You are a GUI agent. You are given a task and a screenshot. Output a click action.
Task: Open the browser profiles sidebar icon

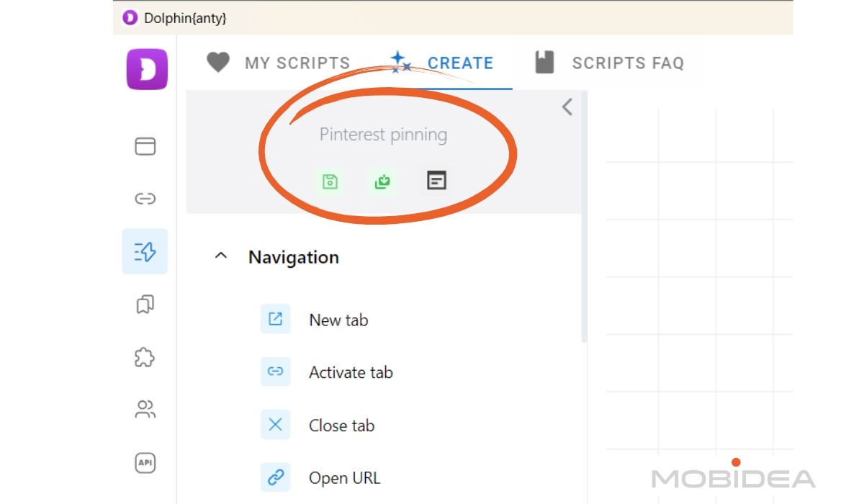pos(145,146)
